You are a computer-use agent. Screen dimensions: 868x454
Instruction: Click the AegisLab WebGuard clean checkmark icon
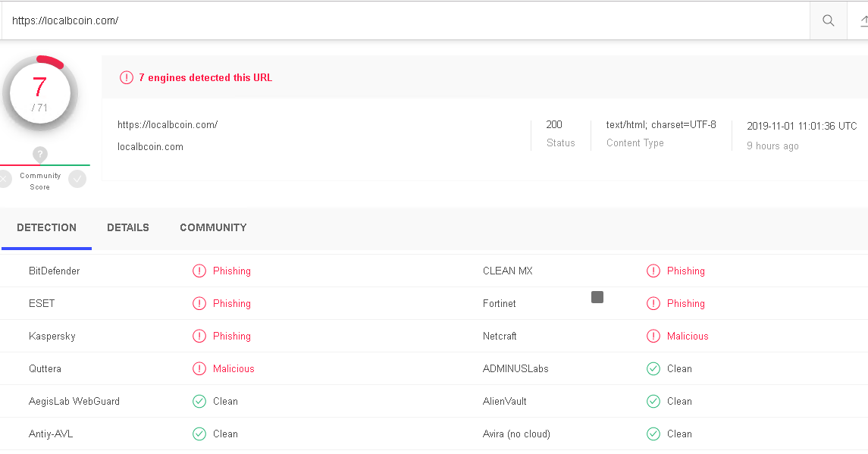click(x=199, y=402)
